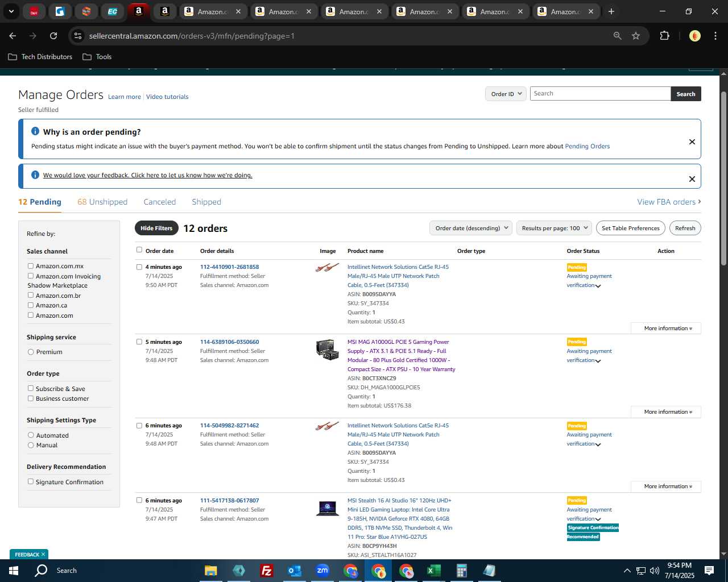Select the 12 Pending tab
Viewport: 728px width, 582px height.
coord(40,202)
